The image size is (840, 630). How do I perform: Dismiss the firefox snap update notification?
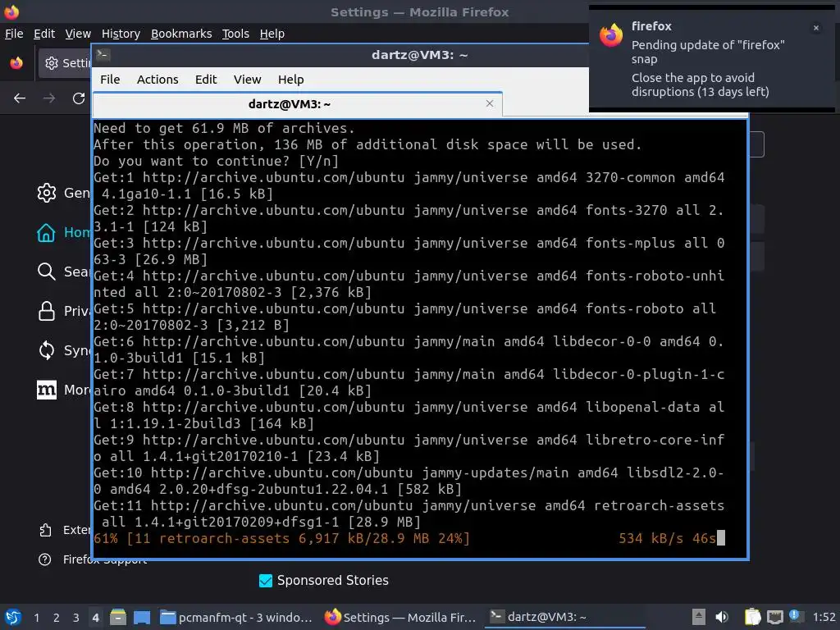coord(816,28)
